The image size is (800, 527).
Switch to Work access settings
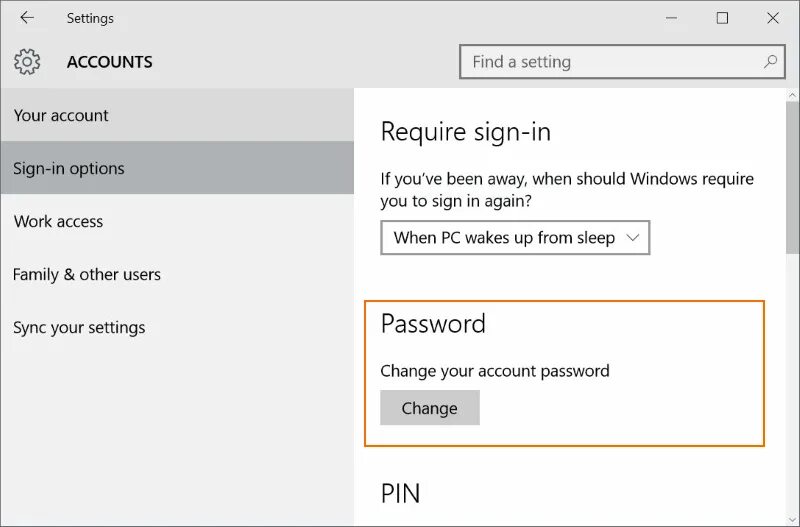pyautogui.click(x=58, y=221)
